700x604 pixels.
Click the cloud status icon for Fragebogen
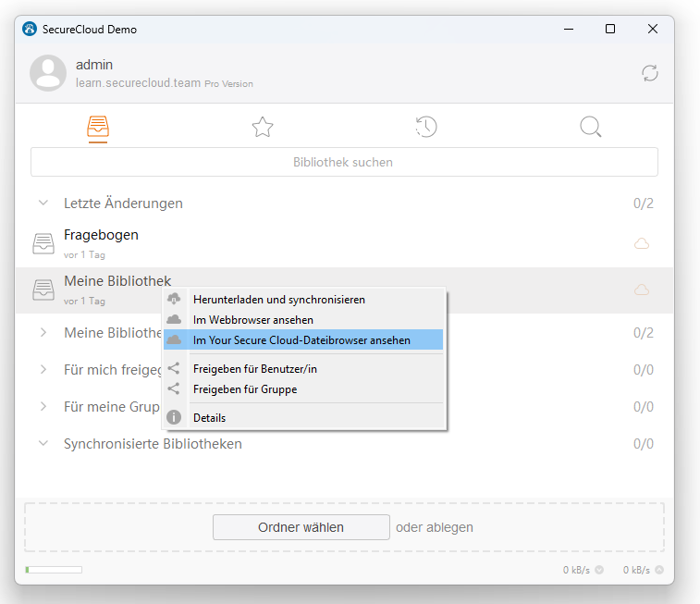pos(642,244)
